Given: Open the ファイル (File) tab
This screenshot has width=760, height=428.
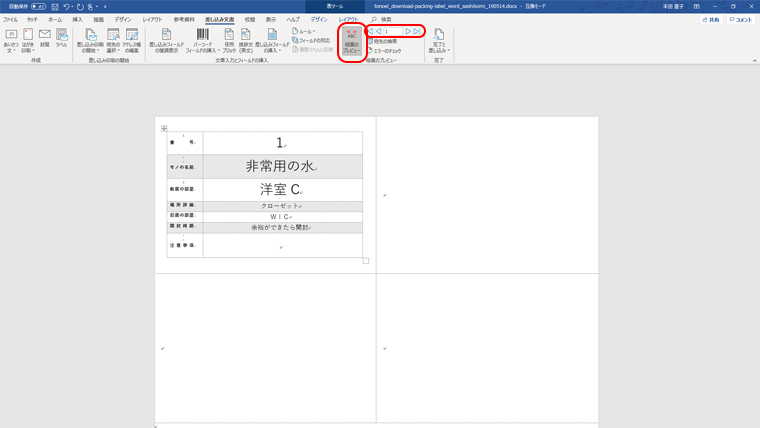Looking at the screenshot, I should pyautogui.click(x=10, y=19).
